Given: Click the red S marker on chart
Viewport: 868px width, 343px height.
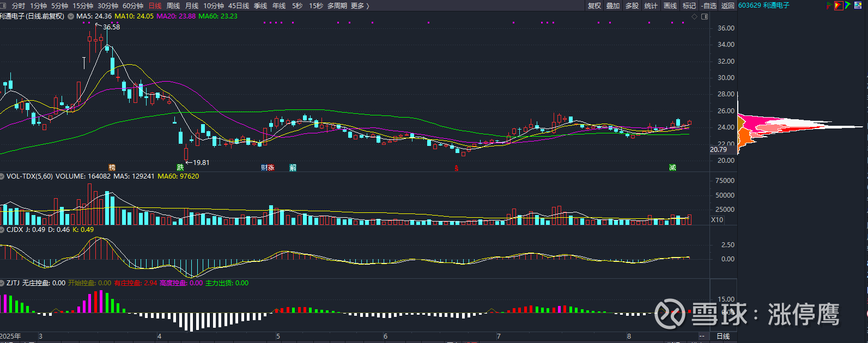Looking at the screenshot, I should pos(457,168).
